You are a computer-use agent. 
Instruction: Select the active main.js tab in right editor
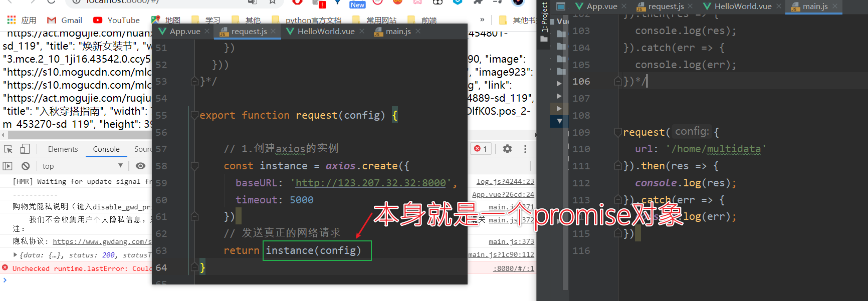(815, 6)
